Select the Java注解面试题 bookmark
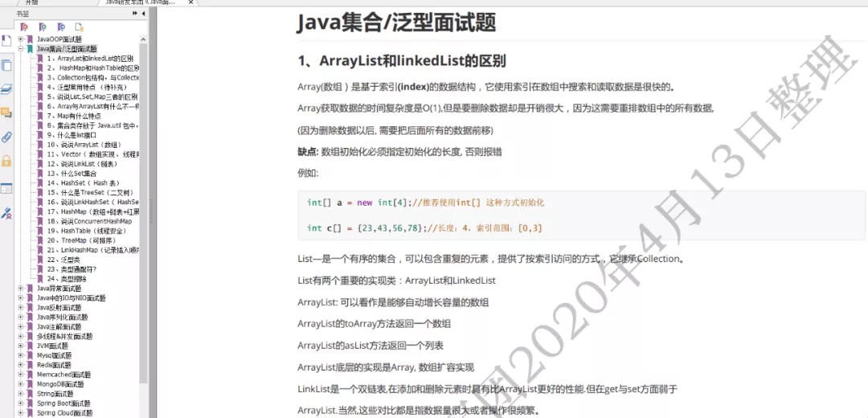868x418 pixels. click(x=59, y=326)
